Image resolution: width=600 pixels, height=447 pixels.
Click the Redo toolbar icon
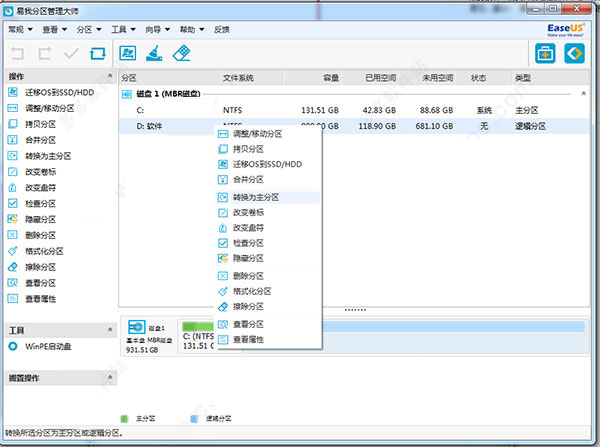click(x=44, y=54)
